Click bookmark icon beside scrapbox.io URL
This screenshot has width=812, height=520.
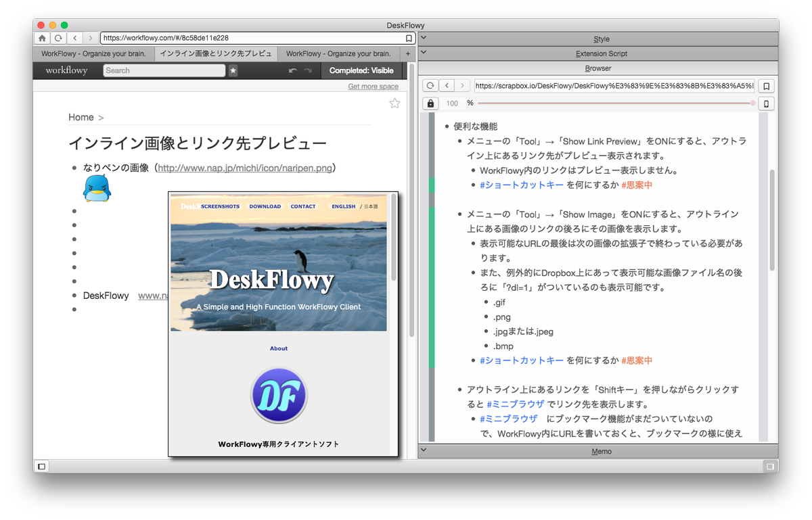(766, 86)
